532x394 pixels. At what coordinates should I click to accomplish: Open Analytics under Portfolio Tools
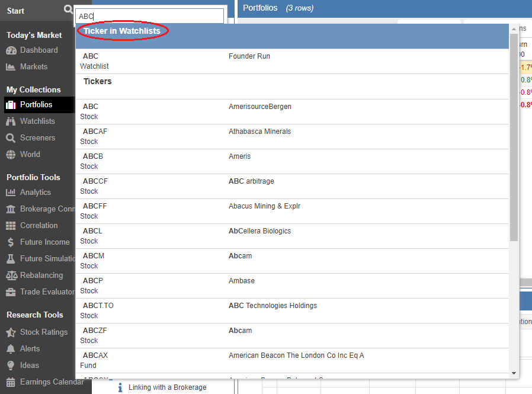pyautogui.click(x=36, y=193)
